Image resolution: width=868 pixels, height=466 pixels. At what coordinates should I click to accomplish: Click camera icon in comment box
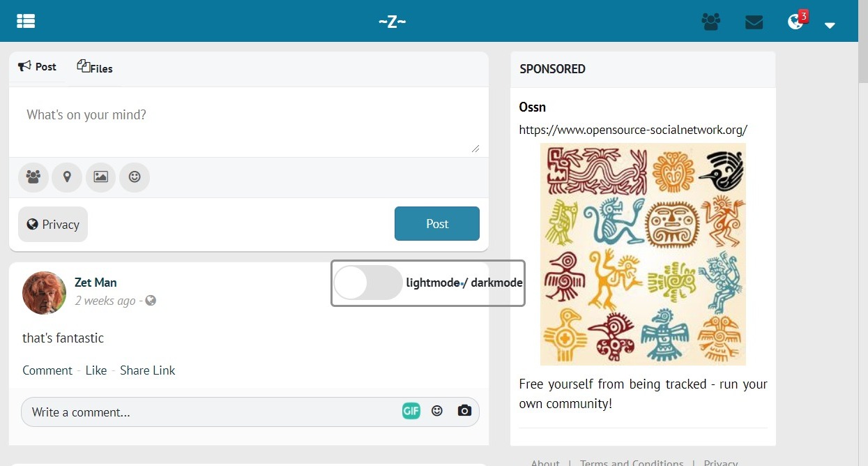coord(464,411)
